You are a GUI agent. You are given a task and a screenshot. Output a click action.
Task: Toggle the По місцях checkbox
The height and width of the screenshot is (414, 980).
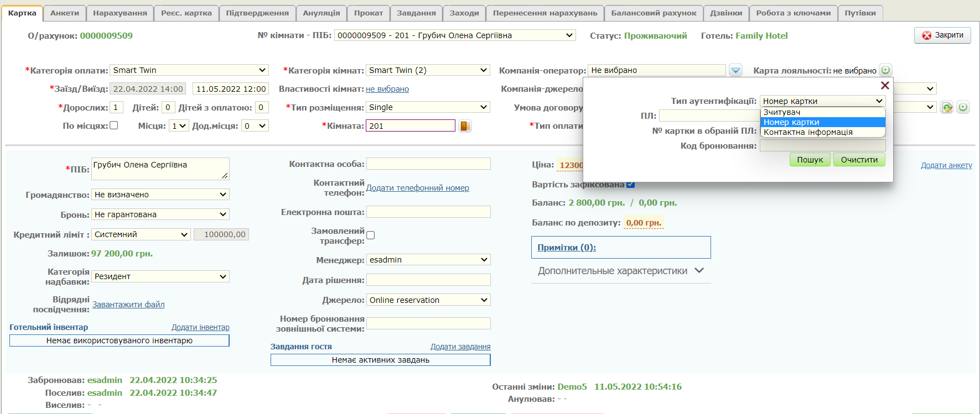click(x=114, y=125)
